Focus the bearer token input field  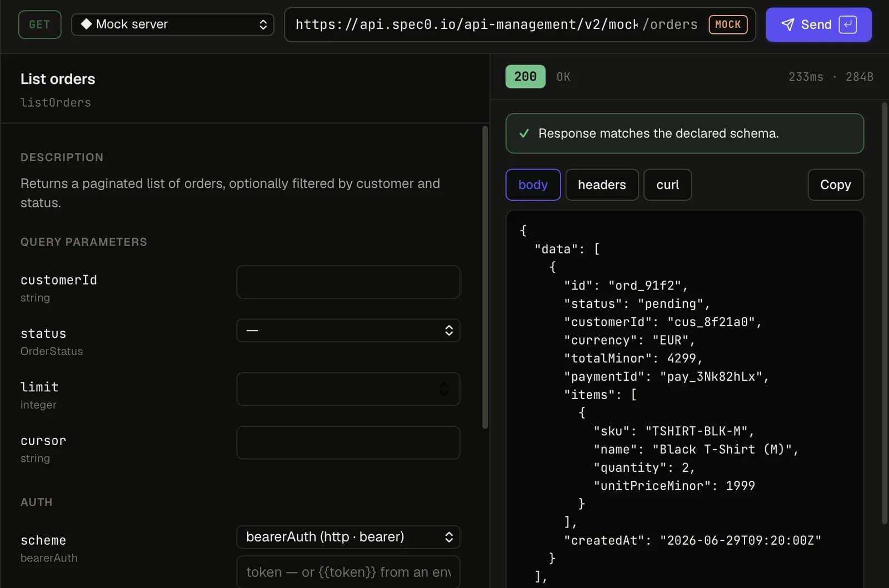(348, 572)
